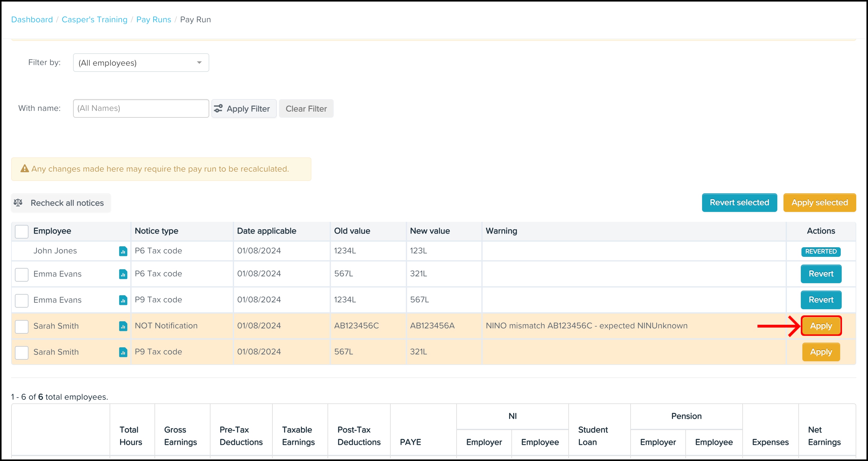The image size is (868, 461).
Task: Click the sliders icon on Apply Filter
Action: coord(218,109)
